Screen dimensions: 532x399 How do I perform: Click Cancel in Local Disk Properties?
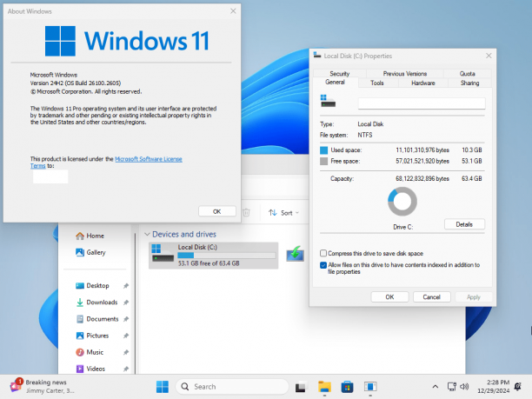[431, 297]
